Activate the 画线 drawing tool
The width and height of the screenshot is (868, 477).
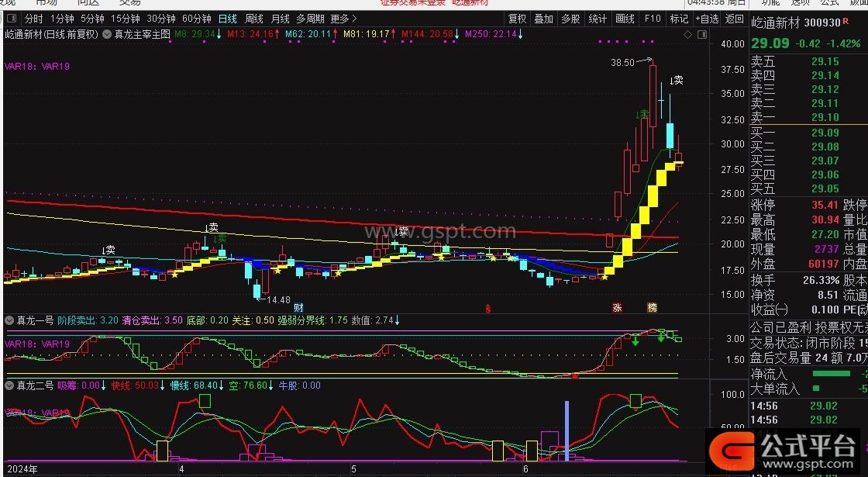625,19
